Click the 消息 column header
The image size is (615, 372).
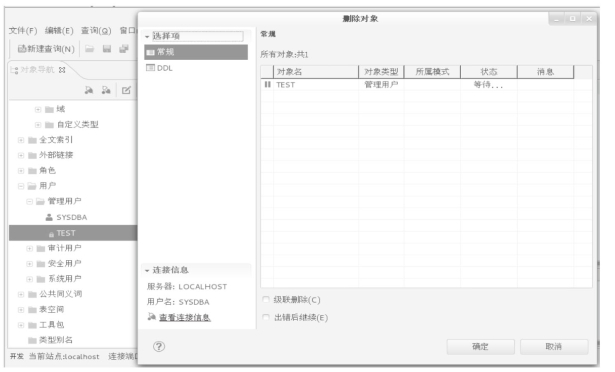(545, 72)
